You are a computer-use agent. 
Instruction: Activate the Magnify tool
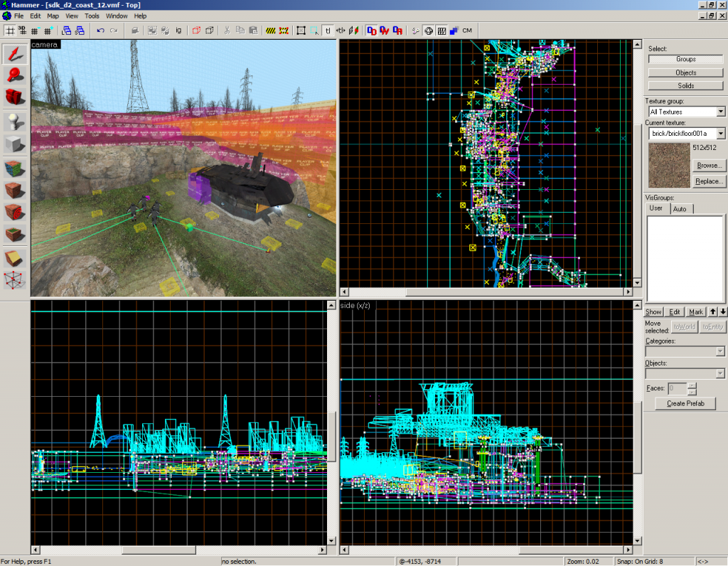tap(15, 75)
